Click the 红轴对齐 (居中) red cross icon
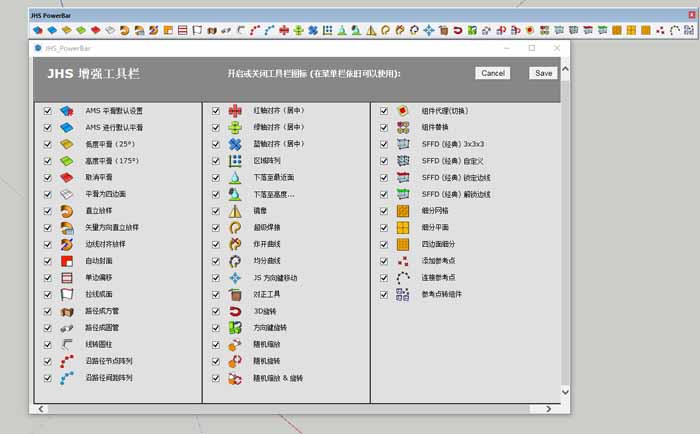Viewport: 700px width, 434px height. tap(235, 110)
